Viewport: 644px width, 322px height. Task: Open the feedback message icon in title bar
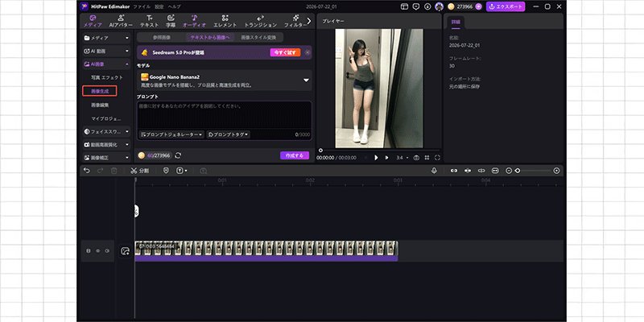pos(416,6)
